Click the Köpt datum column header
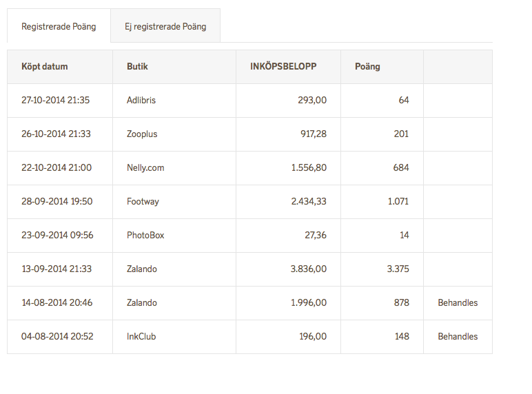Screen dimensions: 532x394 [45, 67]
